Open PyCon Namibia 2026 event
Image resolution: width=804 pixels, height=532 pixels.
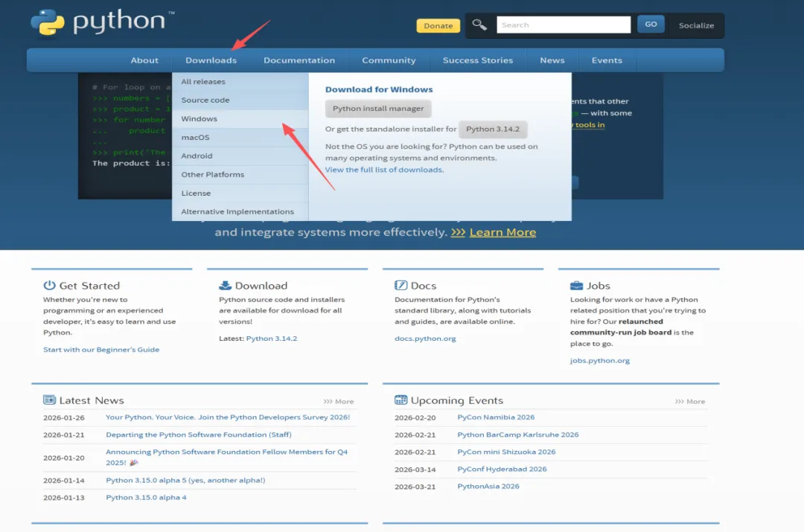[496, 417]
